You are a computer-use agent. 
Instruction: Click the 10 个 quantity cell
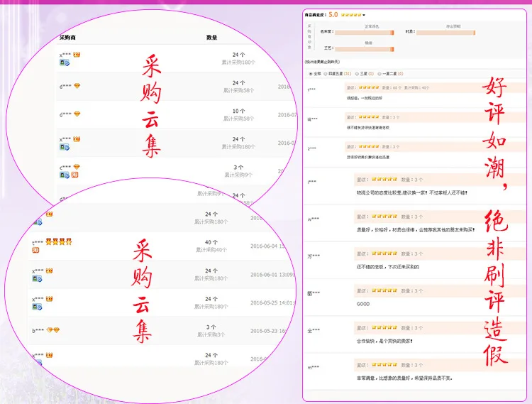coord(238,111)
